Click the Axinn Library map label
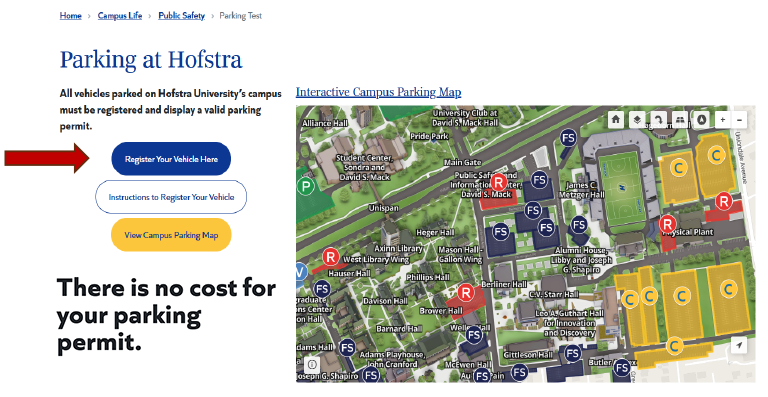768x397 pixels. pos(398,248)
